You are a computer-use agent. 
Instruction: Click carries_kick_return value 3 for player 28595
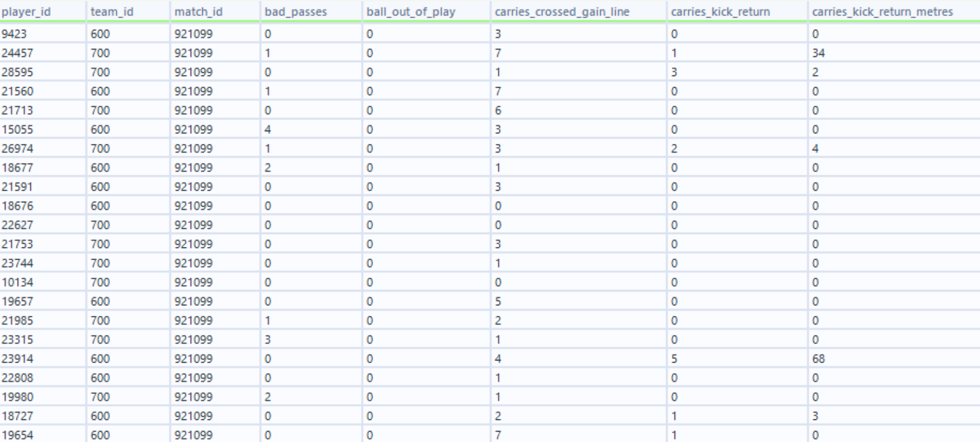click(x=737, y=72)
